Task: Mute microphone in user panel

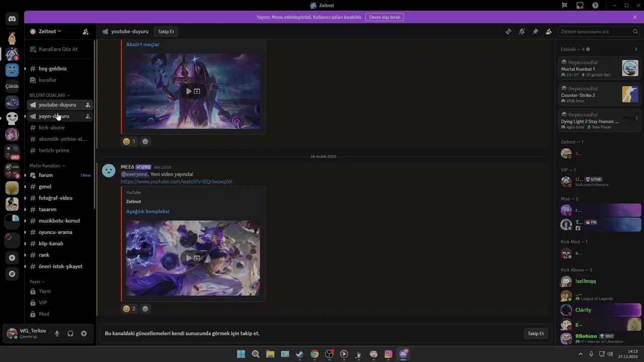Action: [57, 333]
